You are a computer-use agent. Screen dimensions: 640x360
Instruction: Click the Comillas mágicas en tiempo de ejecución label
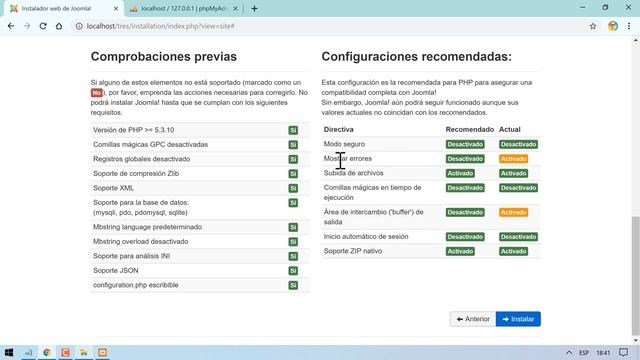372,192
